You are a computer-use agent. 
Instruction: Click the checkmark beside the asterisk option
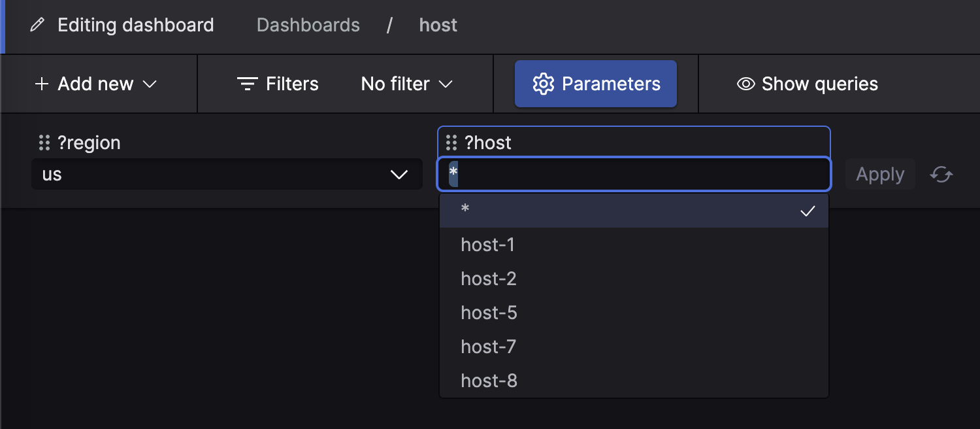pos(808,211)
